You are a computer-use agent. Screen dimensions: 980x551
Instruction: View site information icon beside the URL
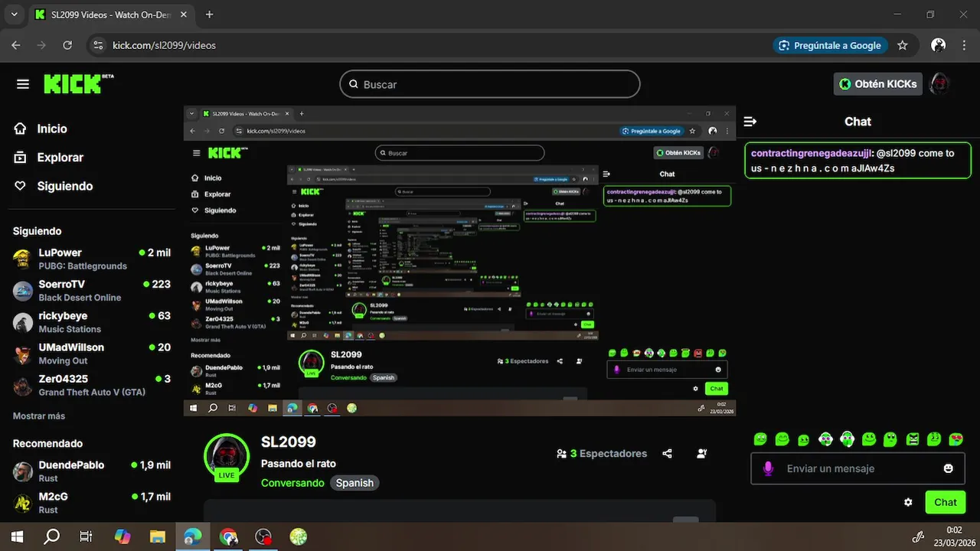tap(97, 45)
